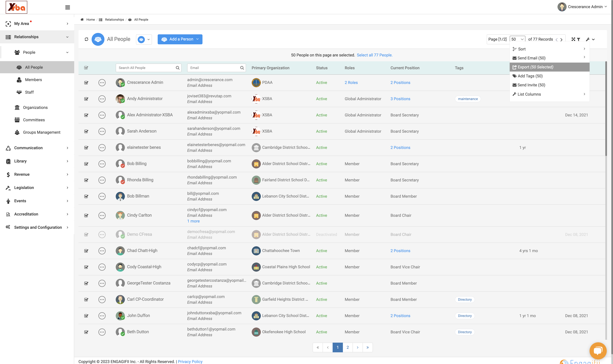This screenshot has height=364, width=613.
Task: Click the wrench tools icon
Action: coord(588,39)
